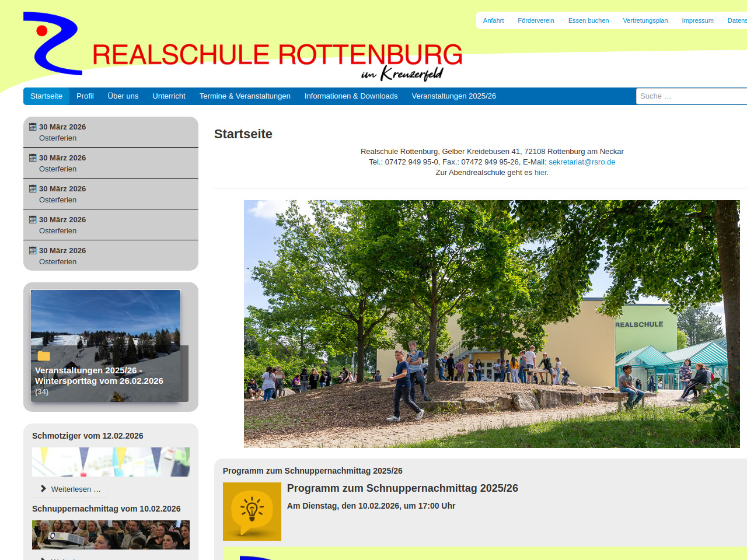This screenshot has width=747, height=560.
Task: Open Veranstaltungen 2025/26 menu item
Action: (453, 96)
